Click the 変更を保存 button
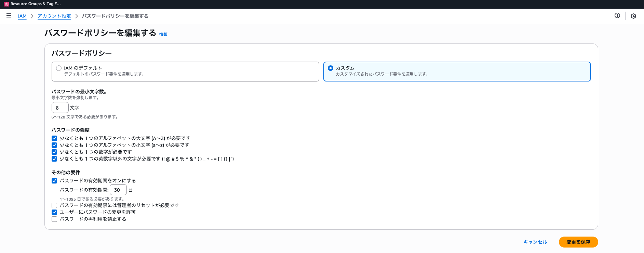 pyautogui.click(x=578, y=242)
